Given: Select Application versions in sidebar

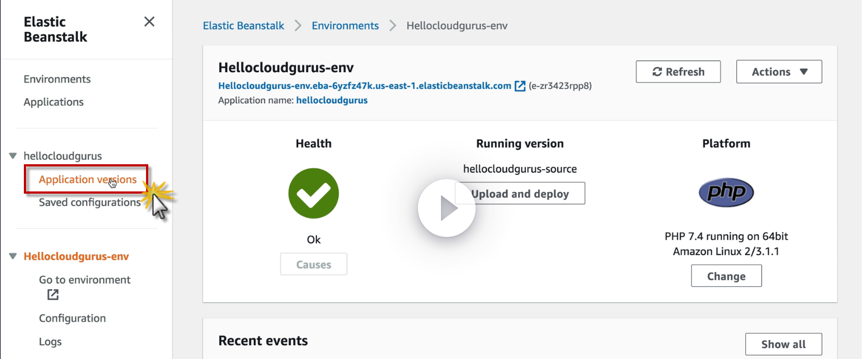Looking at the screenshot, I should point(88,179).
